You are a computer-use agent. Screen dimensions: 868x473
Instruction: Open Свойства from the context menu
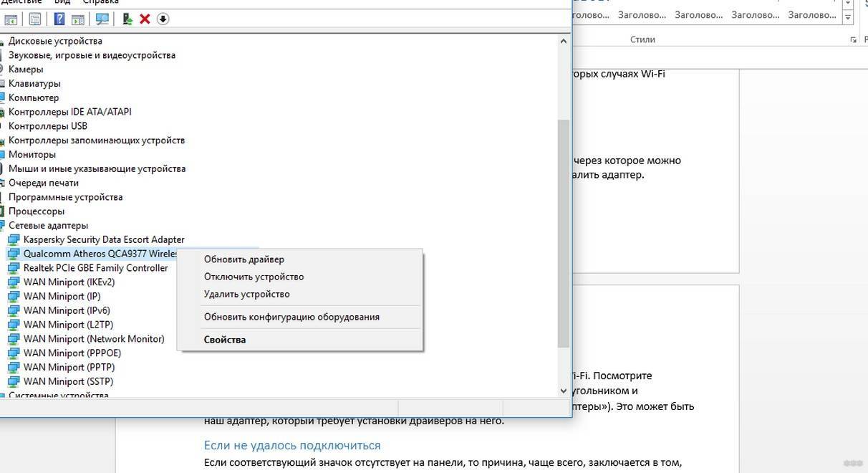[224, 340]
